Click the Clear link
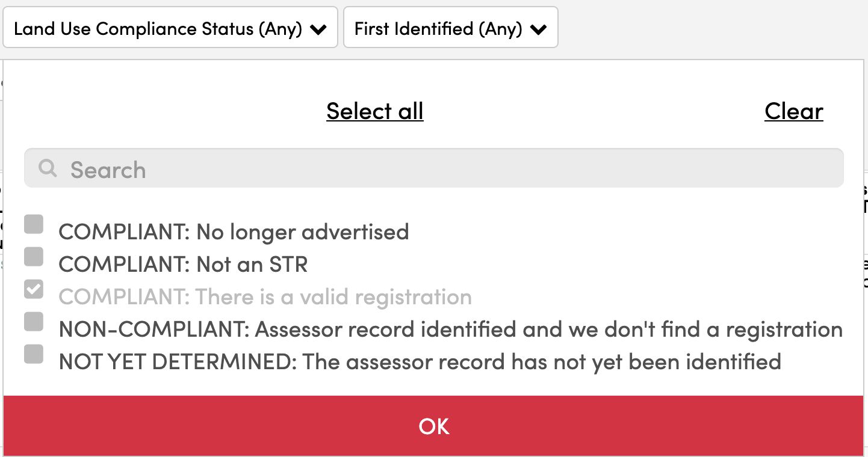 (793, 111)
